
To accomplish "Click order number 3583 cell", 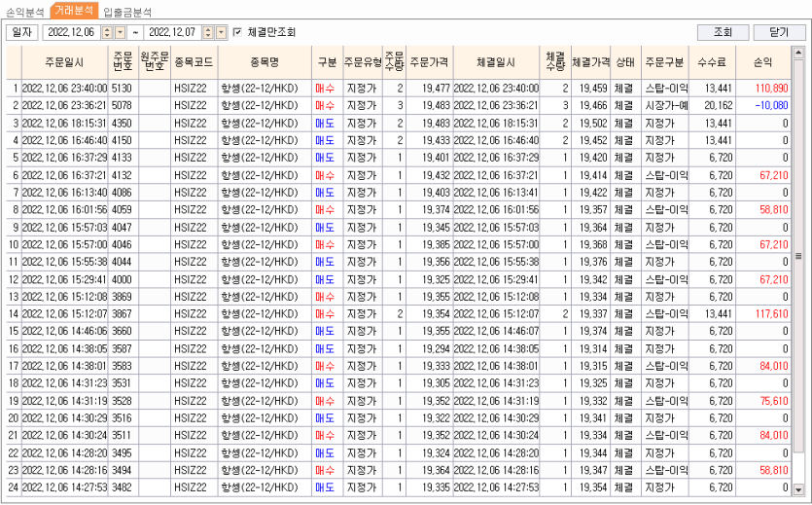I will coord(124,366).
